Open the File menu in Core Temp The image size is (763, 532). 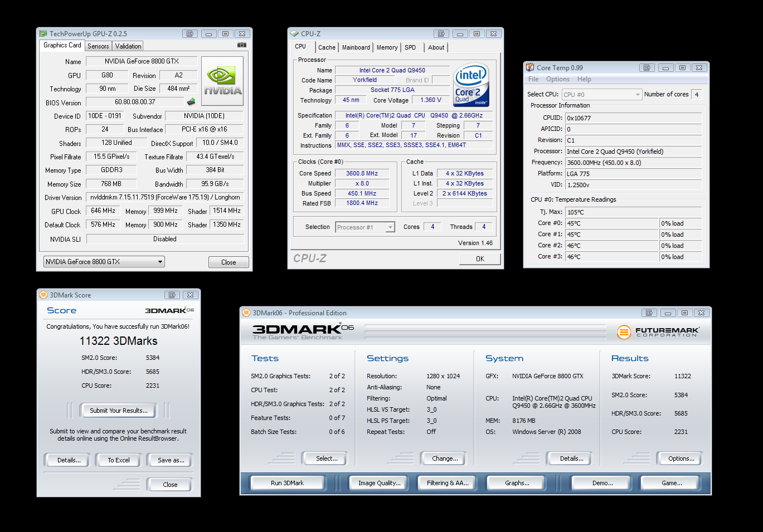(x=533, y=79)
